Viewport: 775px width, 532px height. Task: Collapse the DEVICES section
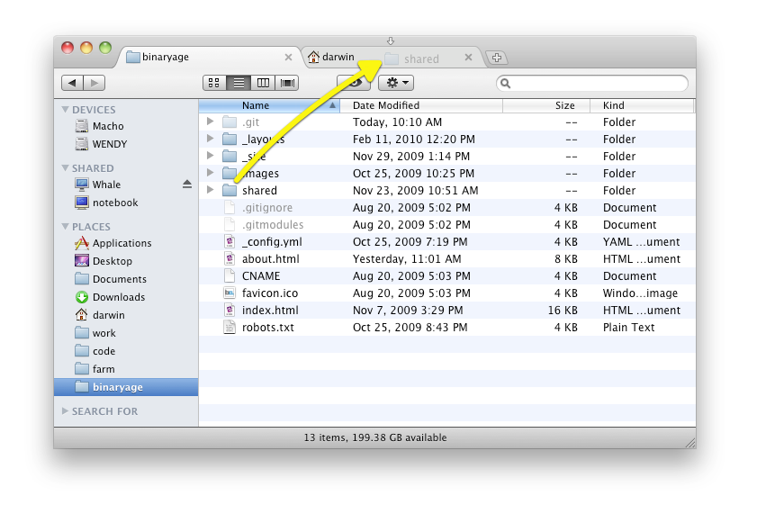click(x=66, y=109)
